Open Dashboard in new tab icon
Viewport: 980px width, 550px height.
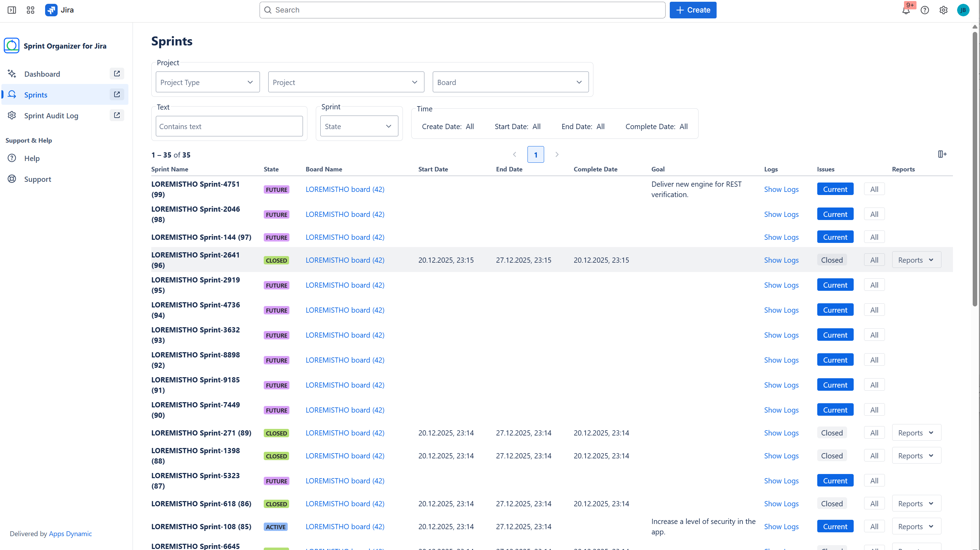[x=117, y=74]
